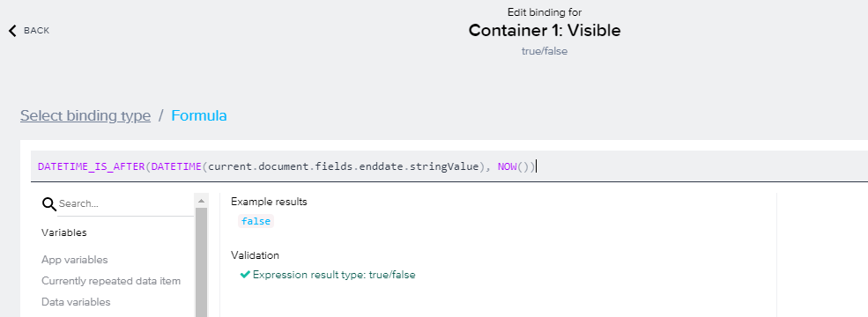The image size is (868, 317).
Task: Click the Variables section heading
Action: pos(63,232)
